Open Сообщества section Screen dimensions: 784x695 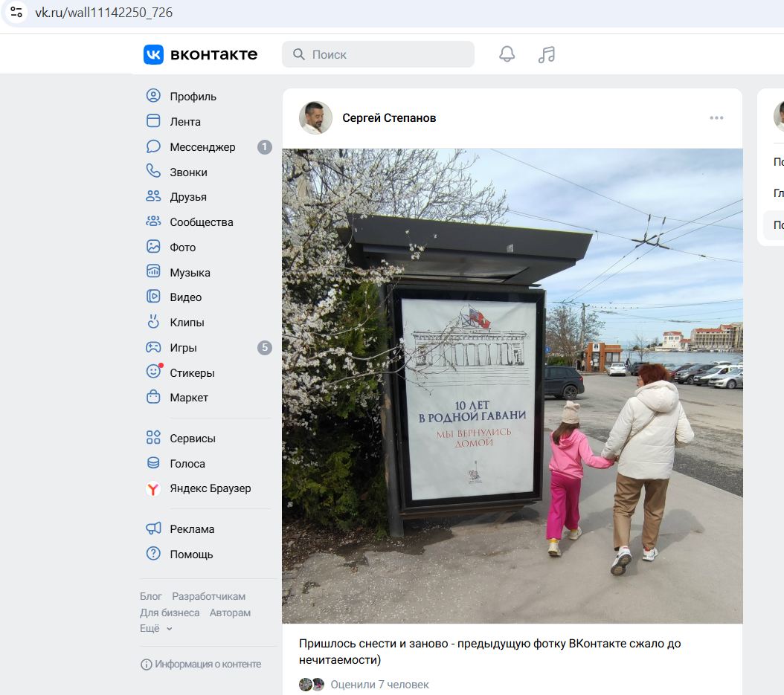click(202, 222)
